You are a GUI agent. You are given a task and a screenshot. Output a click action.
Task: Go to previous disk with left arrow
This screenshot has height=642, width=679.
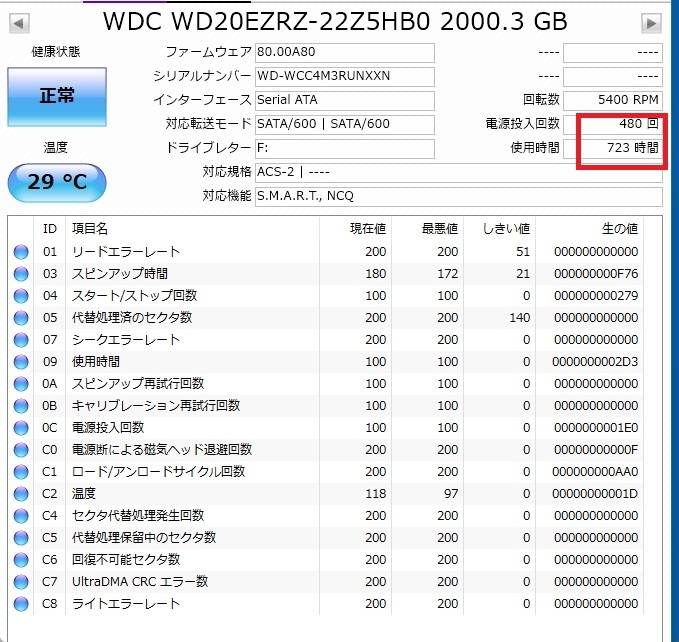click(19, 23)
